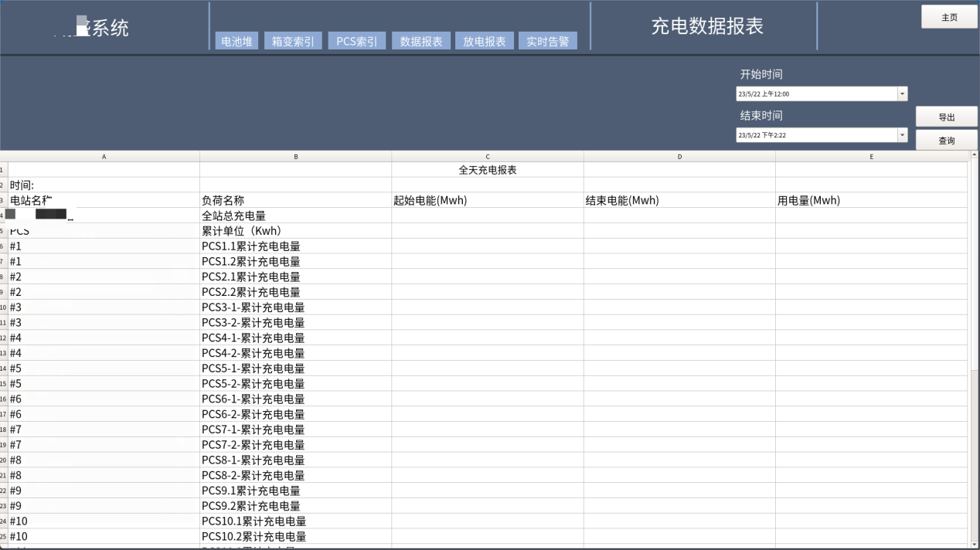This screenshot has width=980, height=550.
Task: View the 实时告警 real-time alarms
Action: point(547,40)
